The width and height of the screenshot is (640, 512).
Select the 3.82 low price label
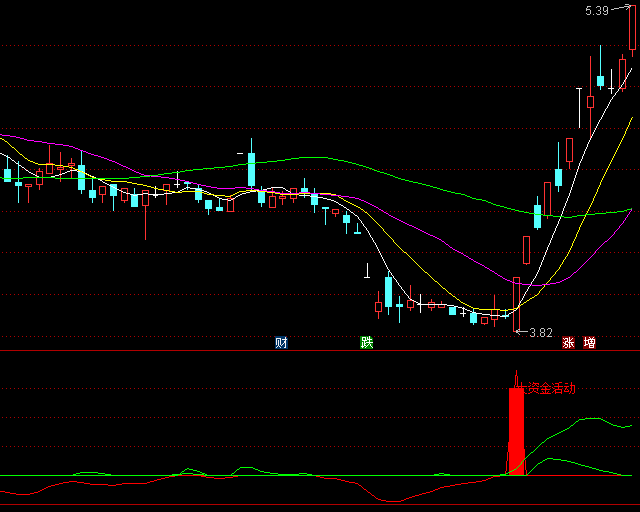[x=541, y=333]
